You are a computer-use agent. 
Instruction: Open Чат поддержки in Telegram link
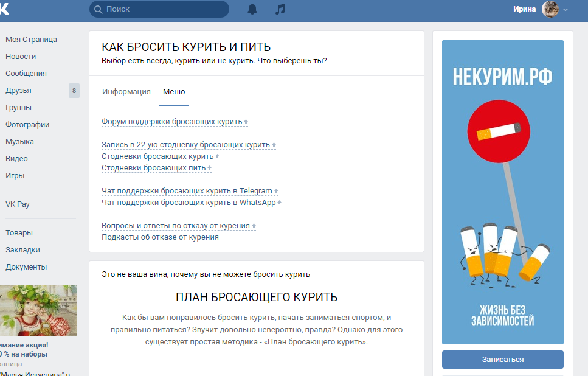187,191
